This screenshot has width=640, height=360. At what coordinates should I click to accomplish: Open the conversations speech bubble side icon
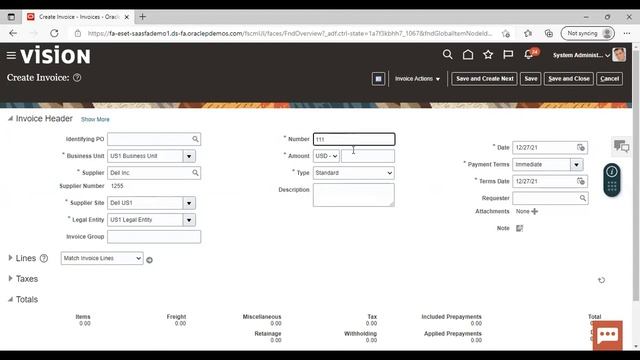point(621,146)
